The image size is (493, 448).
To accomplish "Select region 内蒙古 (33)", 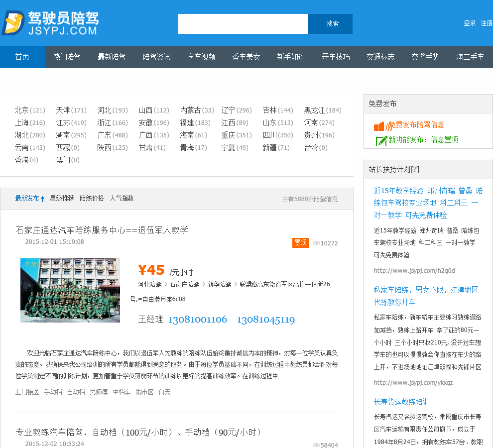I will pyautogui.click(x=197, y=111).
